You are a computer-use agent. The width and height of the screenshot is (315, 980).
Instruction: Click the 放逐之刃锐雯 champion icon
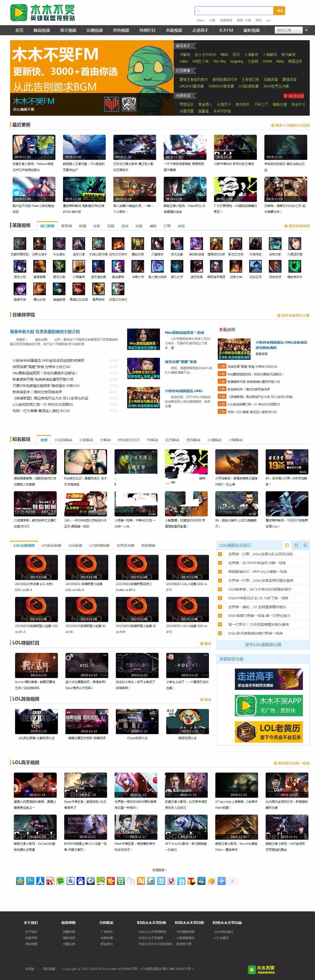pyautogui.click(x=118, y=289)
